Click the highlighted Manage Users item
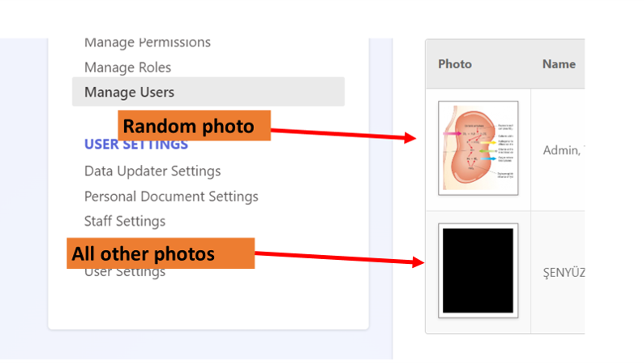Viewport: 644px width, 363px height. [208, 92]
